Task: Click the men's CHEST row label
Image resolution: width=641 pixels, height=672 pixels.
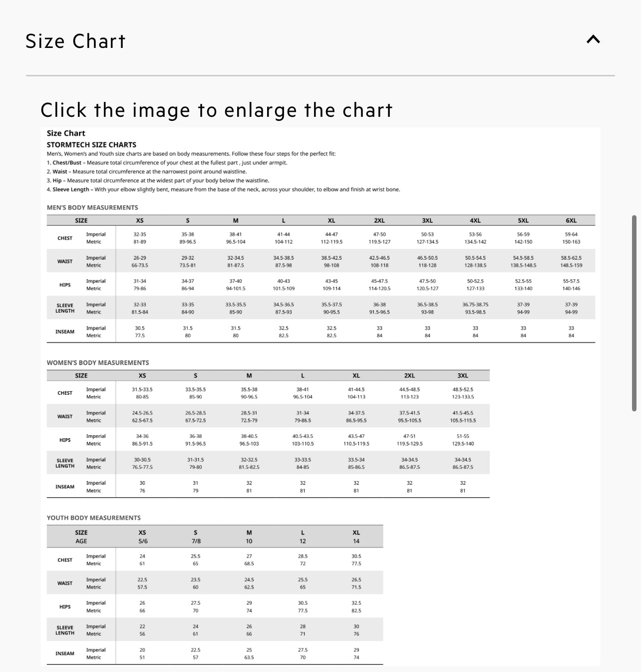Action: [x=65, y=238]
